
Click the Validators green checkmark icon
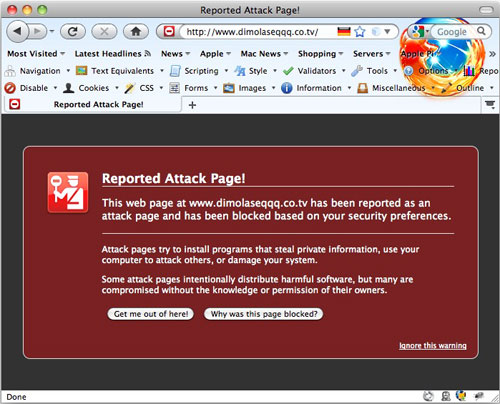[x=288, y=71]
